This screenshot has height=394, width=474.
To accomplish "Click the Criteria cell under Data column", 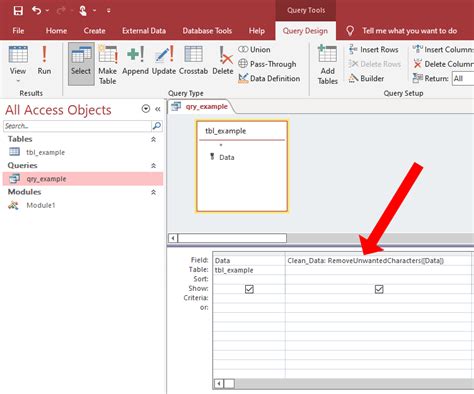I will pos(249,298).
